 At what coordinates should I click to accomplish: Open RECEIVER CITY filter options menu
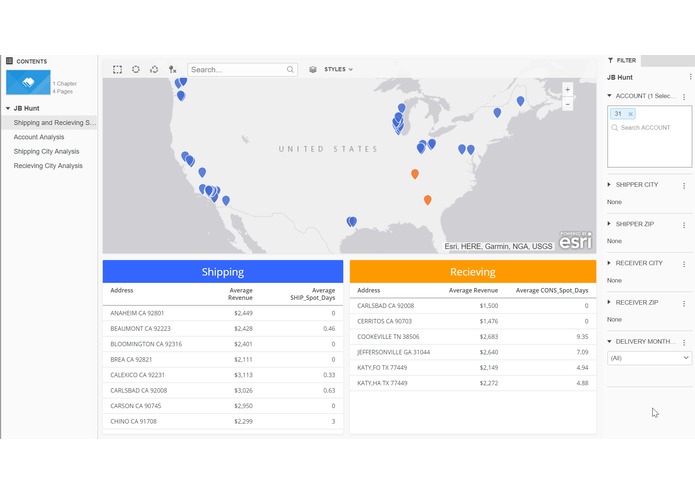point(684,264)
